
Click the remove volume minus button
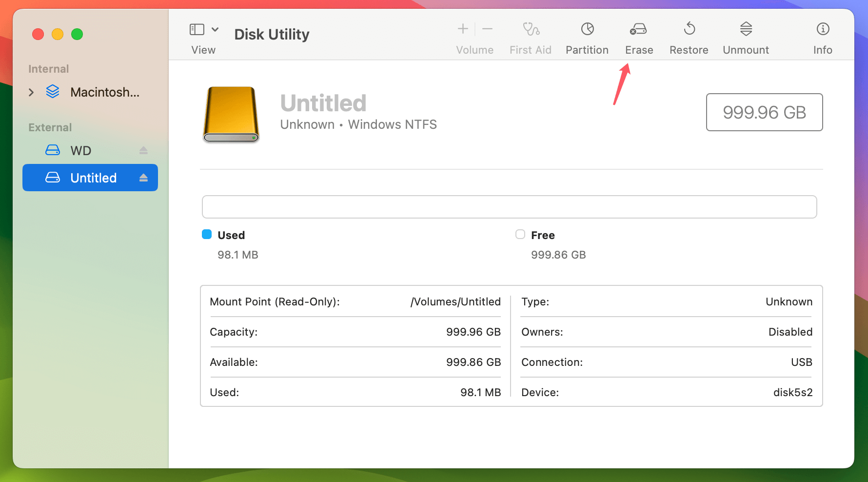click(487, 29)
